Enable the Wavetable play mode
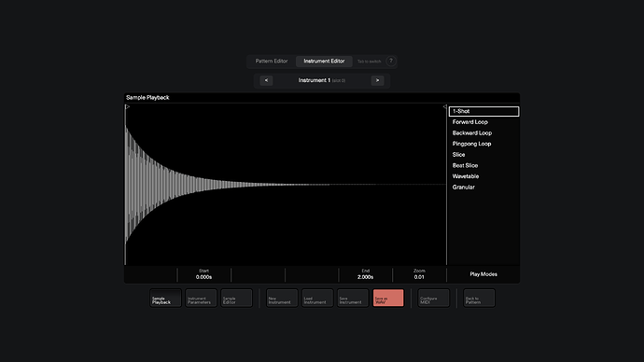The height and width of the screenshot is (362, 644). point(483,176)
